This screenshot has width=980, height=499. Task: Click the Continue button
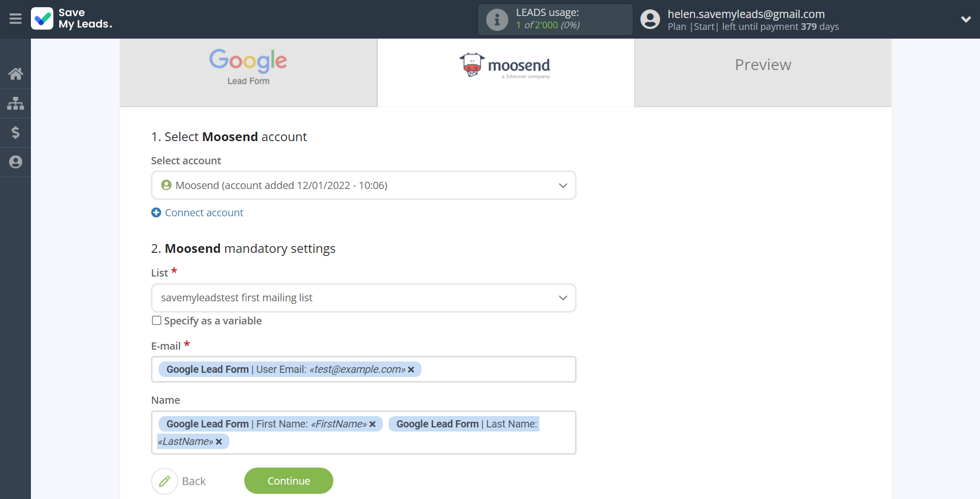(x=289, y=481)
